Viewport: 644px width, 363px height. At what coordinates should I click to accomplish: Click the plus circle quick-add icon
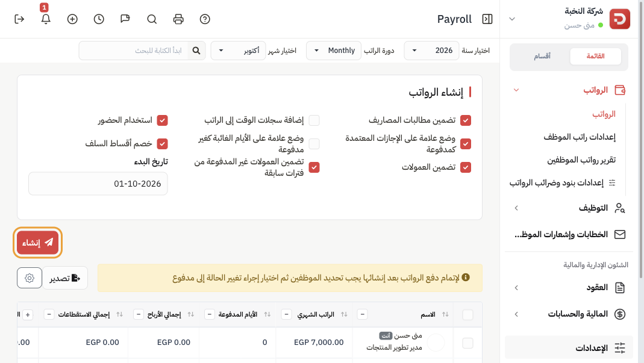point(72,19)
